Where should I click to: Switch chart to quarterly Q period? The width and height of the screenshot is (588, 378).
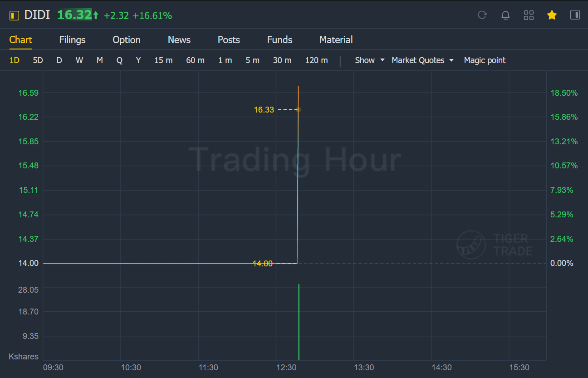pos(119,60)
